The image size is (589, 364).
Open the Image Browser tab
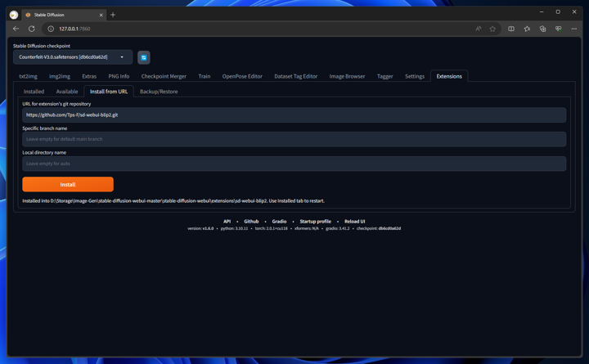347,76
